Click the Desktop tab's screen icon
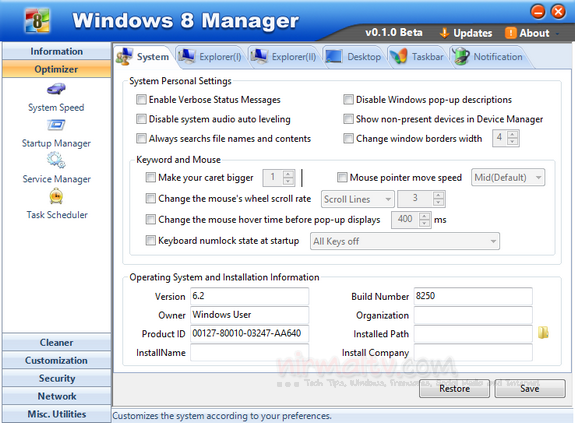The image size is (575, 423). click(333, 56)
